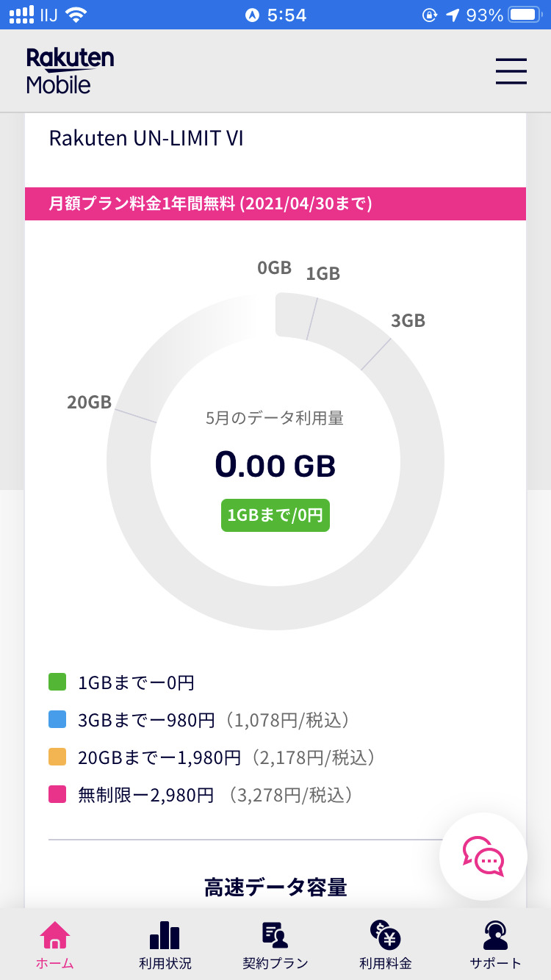Tap the battery indicator in status bar
Image resolution: width=551 pixels, height=980 pixels.
tap(524, 15)
